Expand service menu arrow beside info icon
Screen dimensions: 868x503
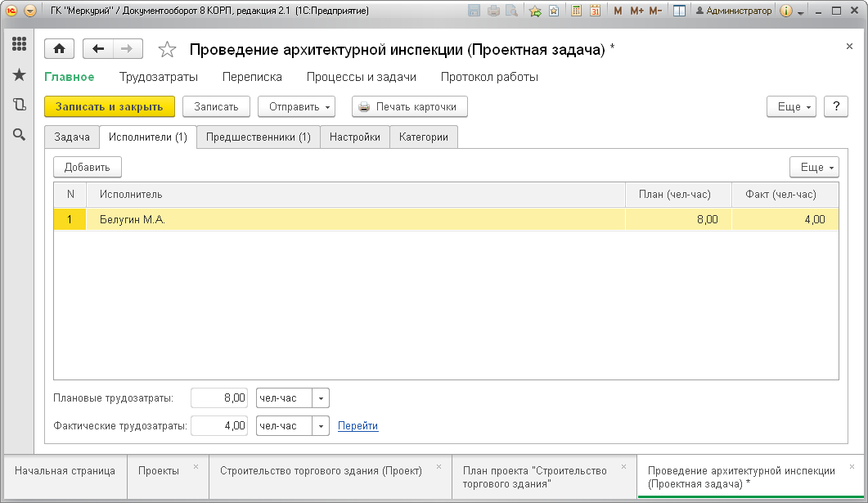tap(801, 12)
